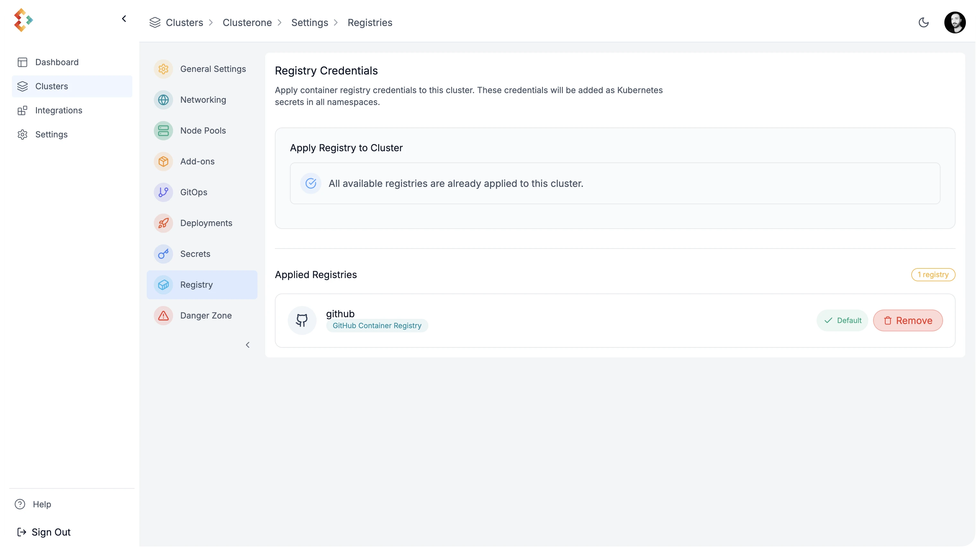Open the General Settings gear icon
The width and height of the screenshot is (980, 551).
tap(163, 69)
